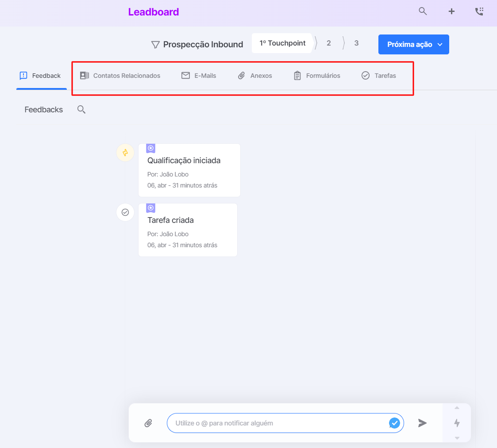Image resolution: width=497 pixels, height=448 pixels.
Task: Select the 1º Touchpoint step
Action: coord(282,43)
